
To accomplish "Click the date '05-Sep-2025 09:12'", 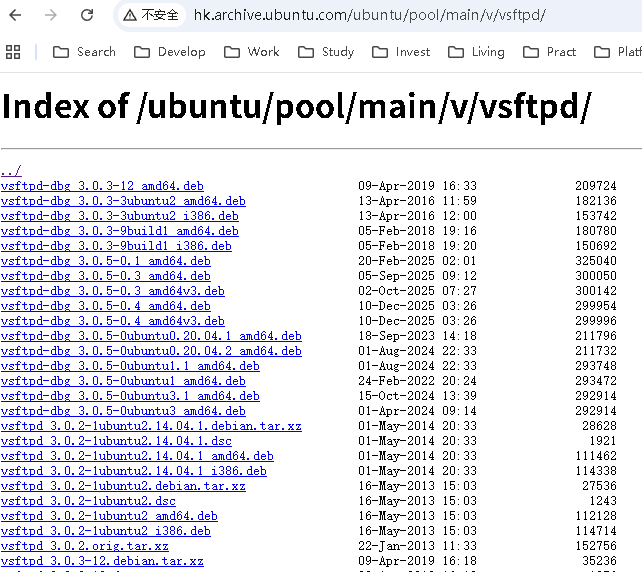I will [418, 276].
